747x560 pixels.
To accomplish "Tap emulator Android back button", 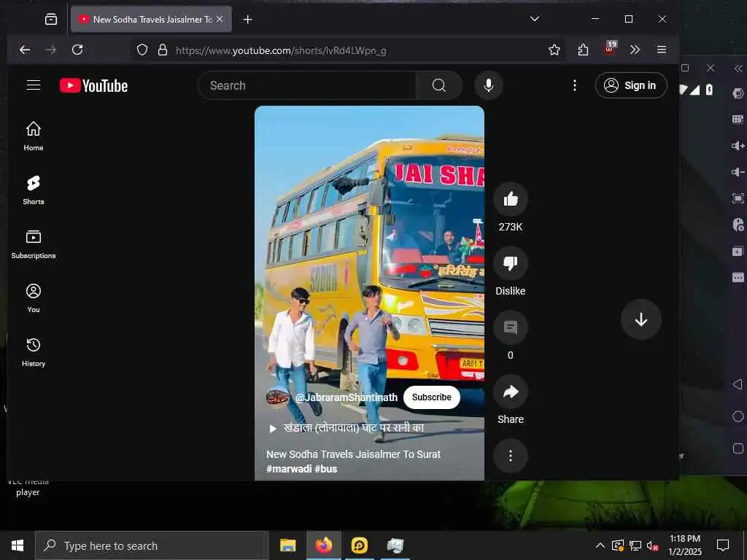I will 738,384.
